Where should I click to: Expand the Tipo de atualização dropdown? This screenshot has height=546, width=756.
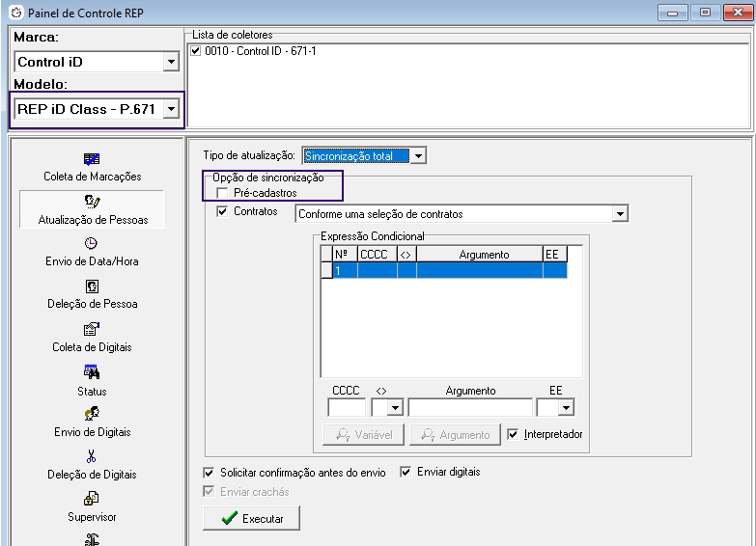coord(418,156)
